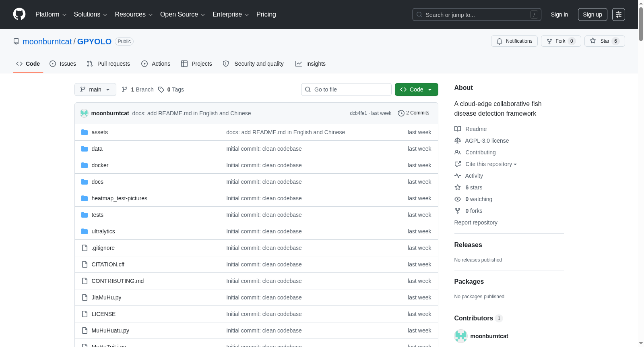The height and width of the screenshot is (347, 644).
Task: Click the Contributing people icon
Action: pyautogui.click(x=458, y=152)
